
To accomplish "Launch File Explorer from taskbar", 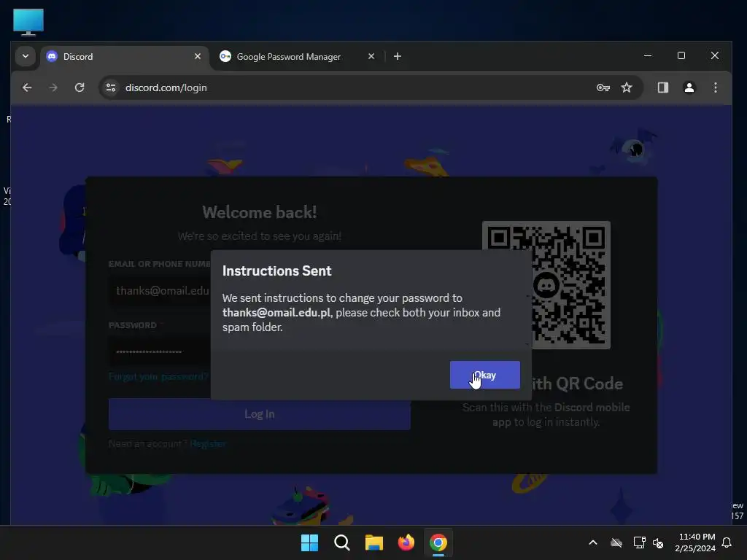I will (374, 542).
